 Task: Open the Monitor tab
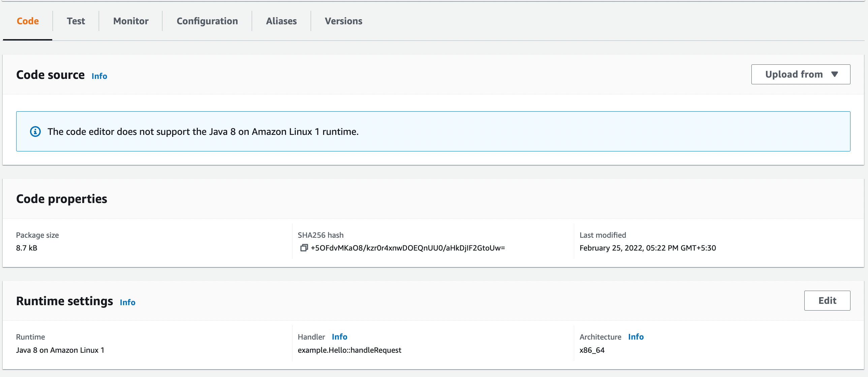pyautogui.click(x=130, y=21)
